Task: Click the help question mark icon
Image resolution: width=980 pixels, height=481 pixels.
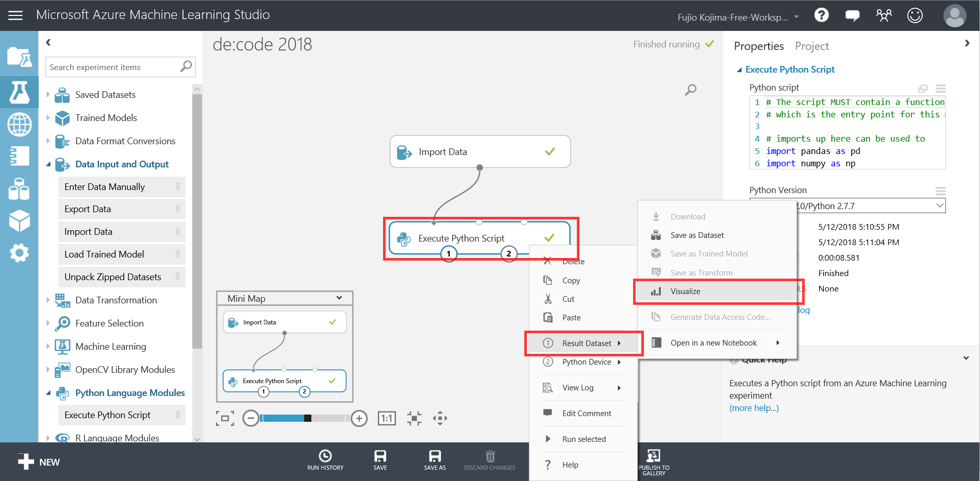Action: (822, 15)
